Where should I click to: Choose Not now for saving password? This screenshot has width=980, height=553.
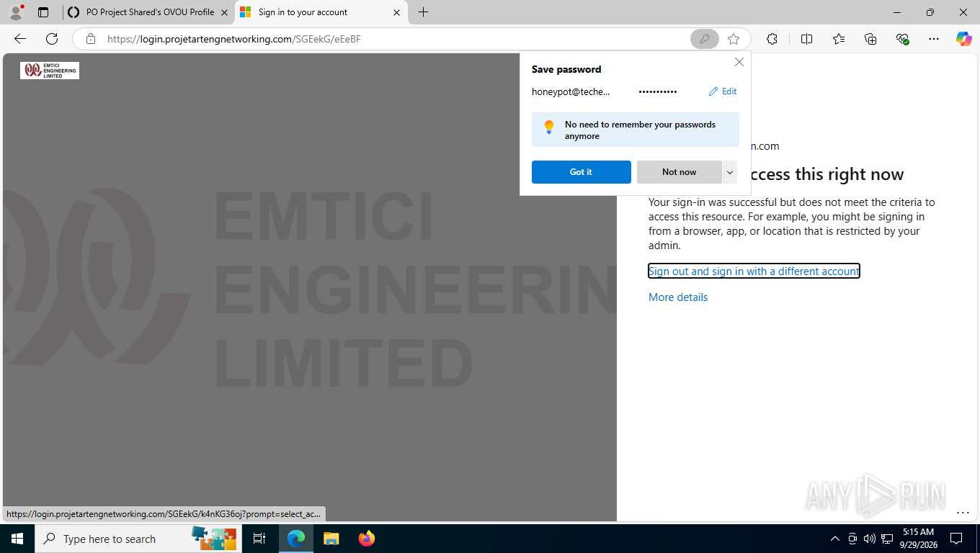pos(679,172)
